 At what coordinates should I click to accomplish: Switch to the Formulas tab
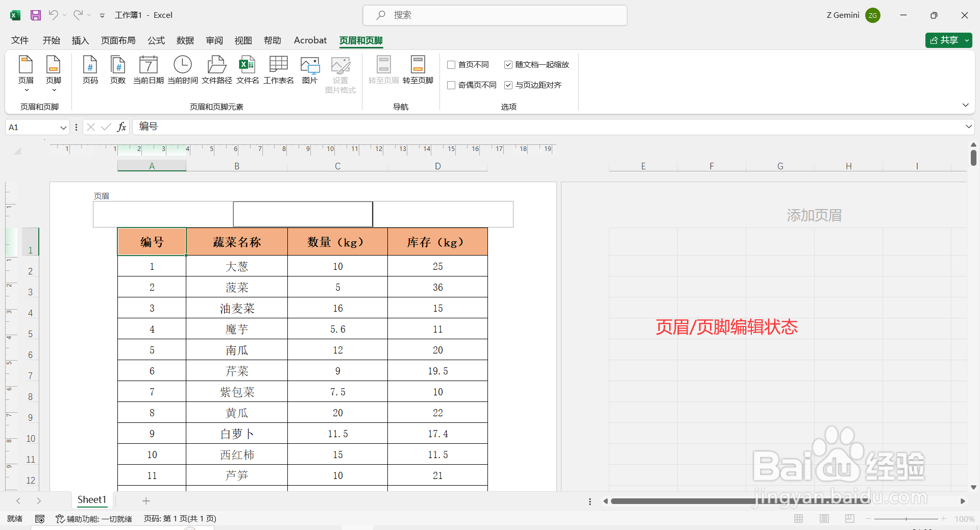click(x=156, y=40)
